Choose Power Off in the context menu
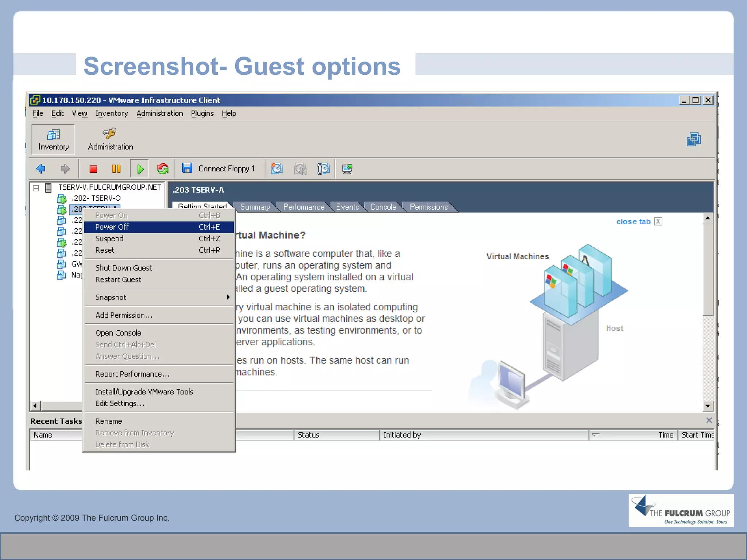The image size is (747, 560). click(159, 227)
